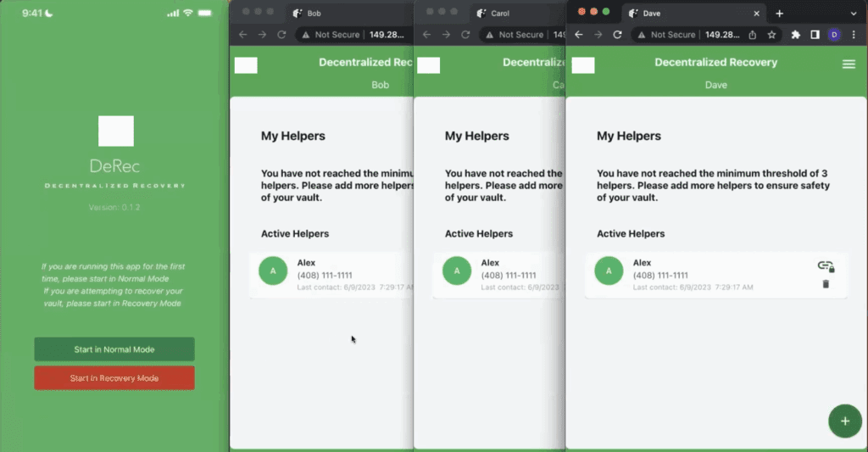The image size is (868, 452).
Task: Open the Chrome extensions puzzle icon
Action: [x=796, y=35]
